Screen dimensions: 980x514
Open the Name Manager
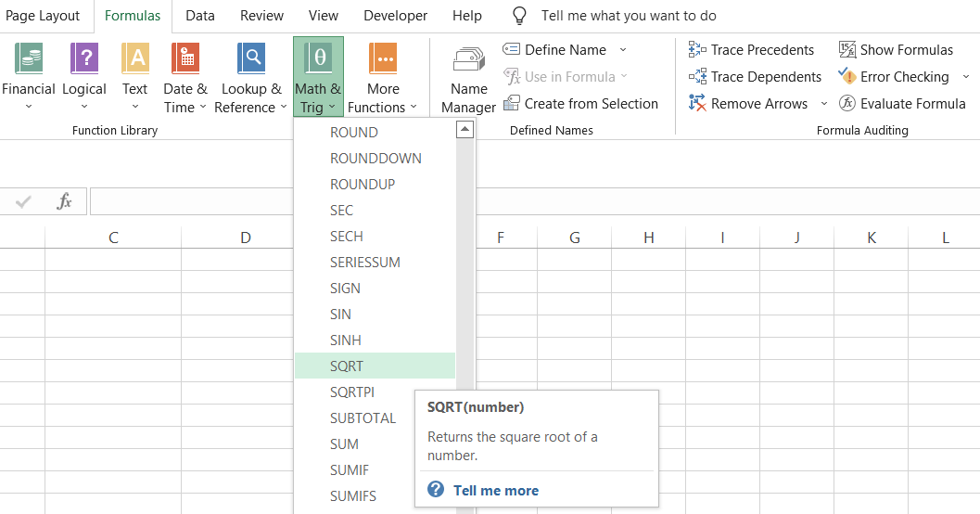468,78
